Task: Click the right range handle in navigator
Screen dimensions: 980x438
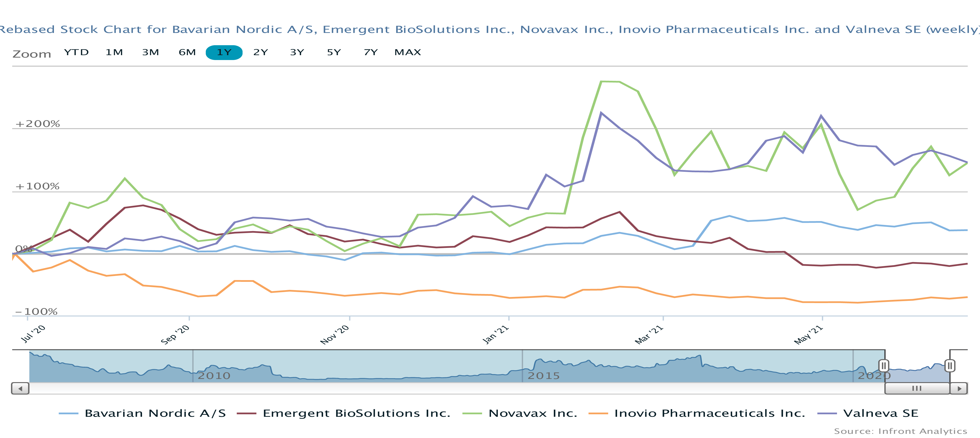Action: [x=950, y=366]
